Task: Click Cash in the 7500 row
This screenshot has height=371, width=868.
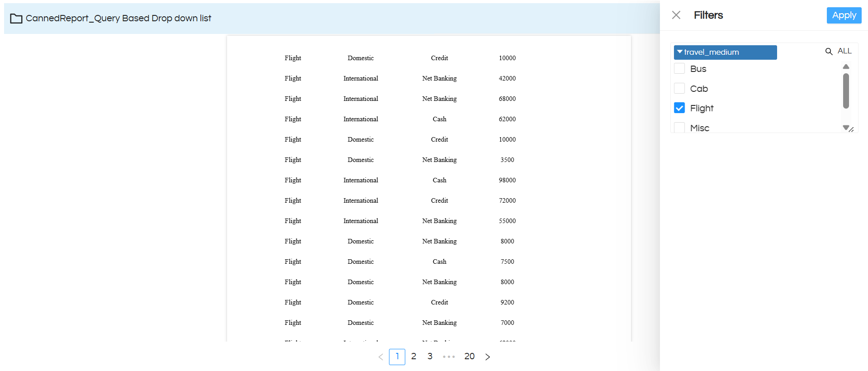Action: pos(439,262)
